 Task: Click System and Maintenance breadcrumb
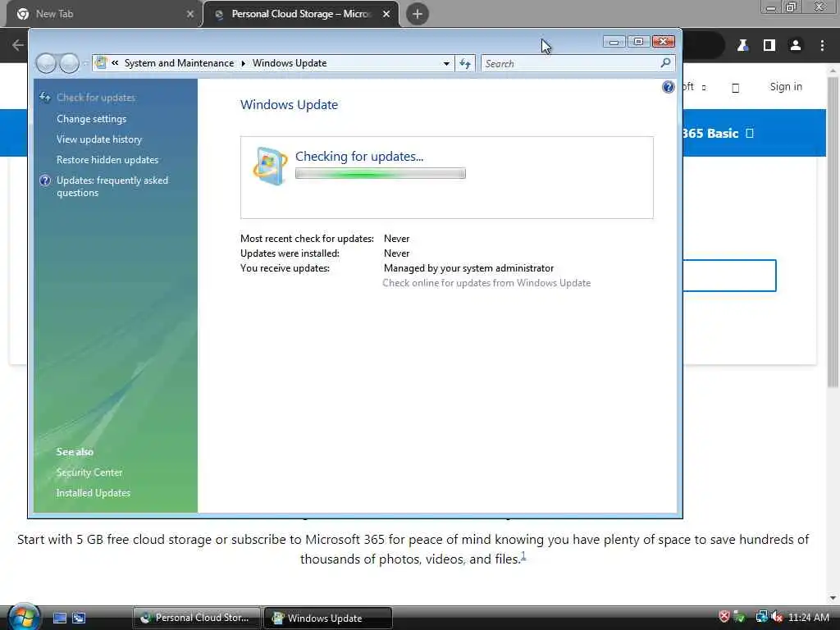[x=179, y=63]
